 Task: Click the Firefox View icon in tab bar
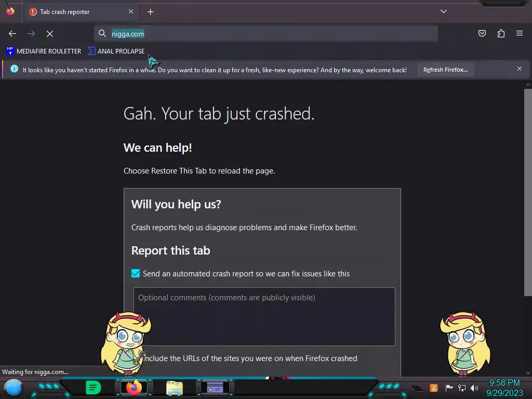click(x=10, y=11)
